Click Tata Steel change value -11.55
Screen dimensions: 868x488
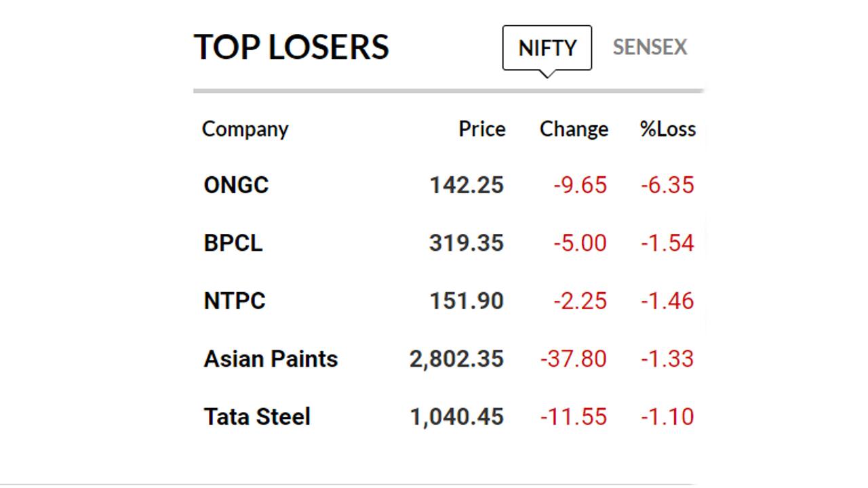(x=573, y=416)
